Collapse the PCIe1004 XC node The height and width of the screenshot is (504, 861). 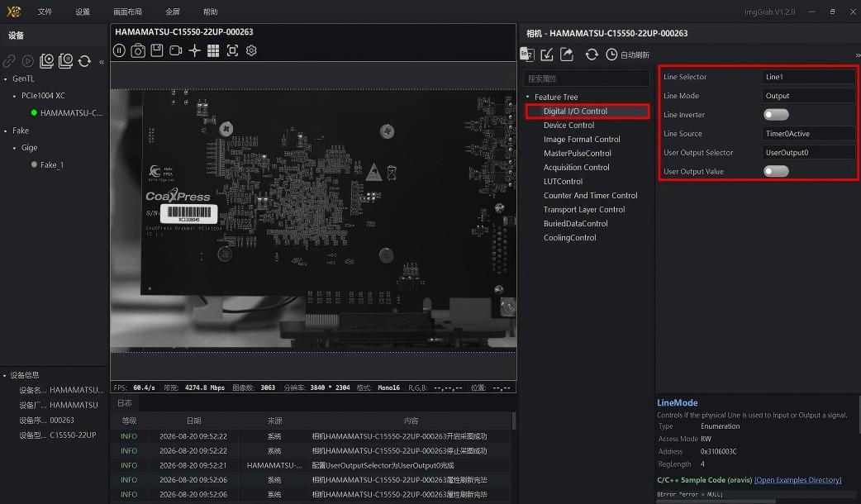[x=14, y=96]
